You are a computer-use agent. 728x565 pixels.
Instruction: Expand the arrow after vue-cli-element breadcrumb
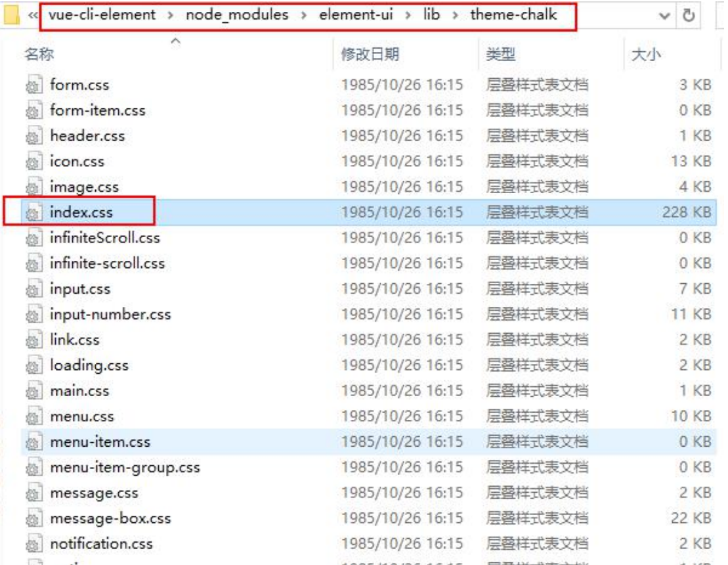coord(171,15)
